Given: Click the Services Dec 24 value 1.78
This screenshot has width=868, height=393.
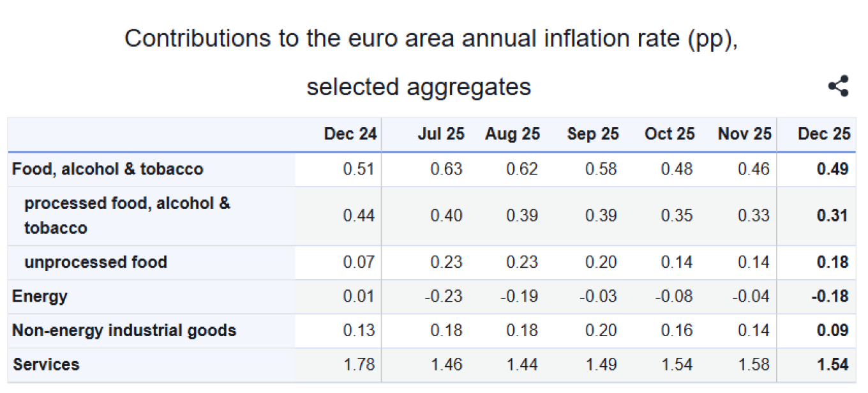Looking at the screenshot, I should point(359,365).
